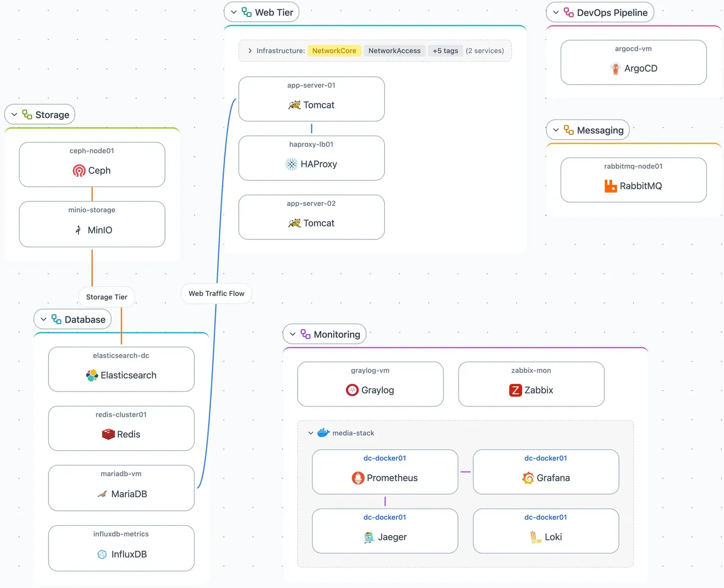
Task: Click the Graylog logo icon
Action: [352, 390]
